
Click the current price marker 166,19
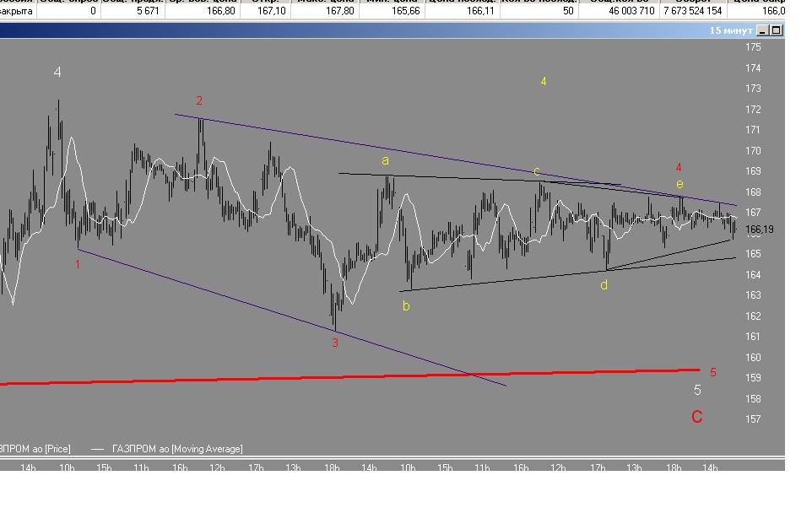coord(760,230)
